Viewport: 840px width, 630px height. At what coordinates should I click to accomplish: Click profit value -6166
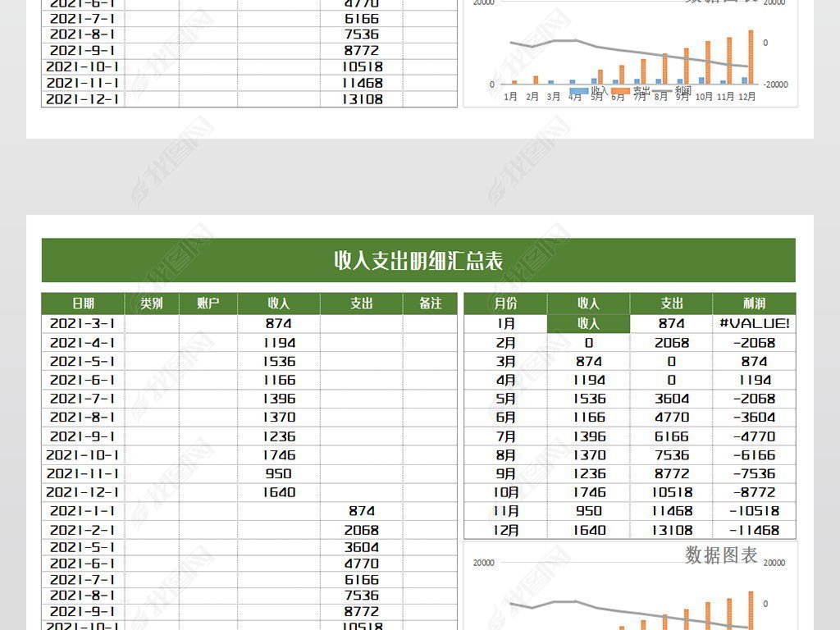pyautogui.click(x=755, y=454)
